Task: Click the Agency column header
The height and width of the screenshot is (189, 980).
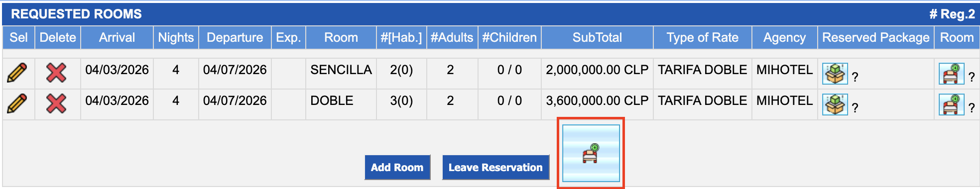Action: pos(784,38)
